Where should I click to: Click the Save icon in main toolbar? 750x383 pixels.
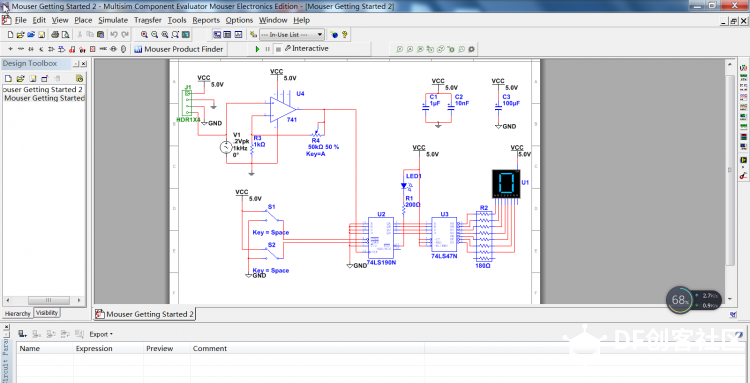pos(42,34)
